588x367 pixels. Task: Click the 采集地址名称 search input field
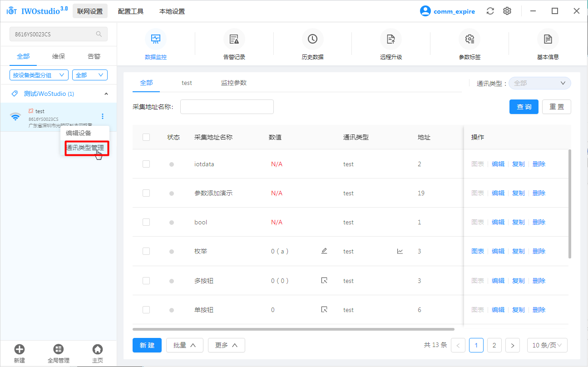(227, 107)
